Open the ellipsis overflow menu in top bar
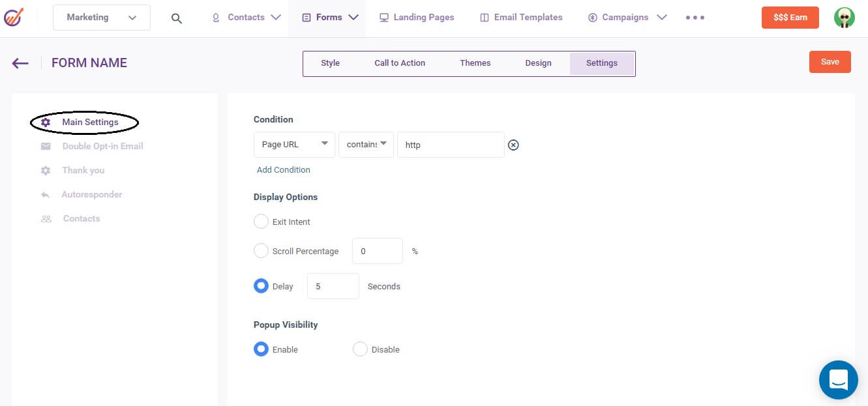Screen dimensions: 868x406 tap(695, 18)
